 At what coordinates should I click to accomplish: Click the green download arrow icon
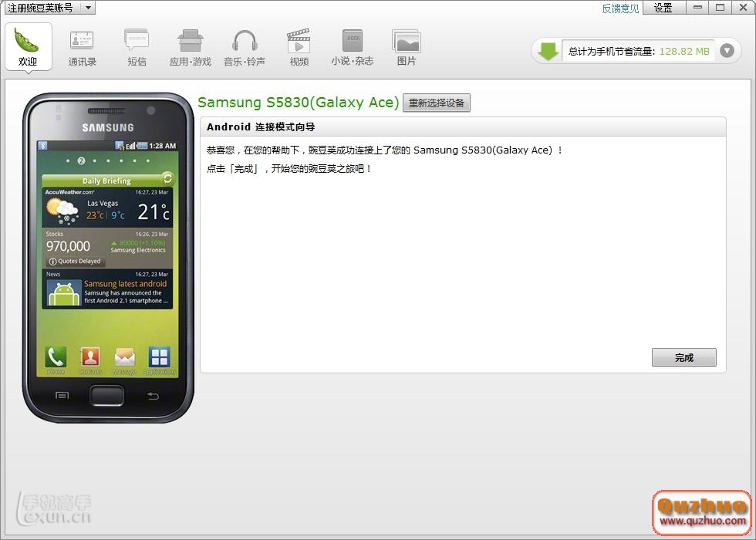coord(548,51)
